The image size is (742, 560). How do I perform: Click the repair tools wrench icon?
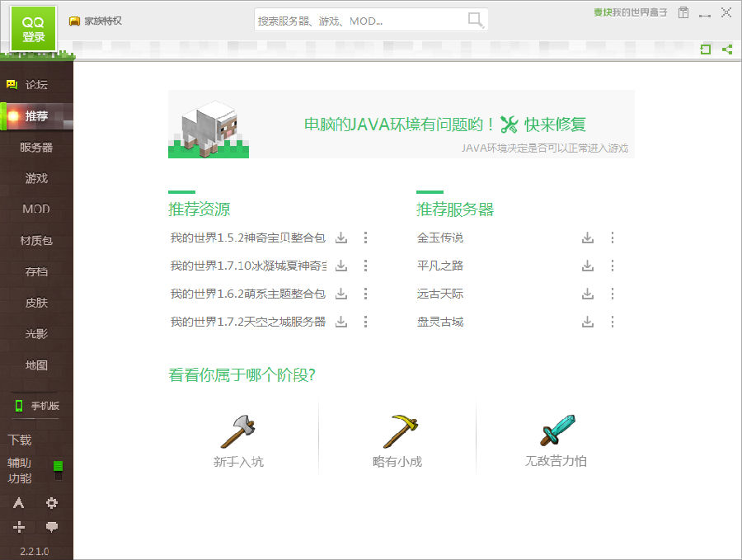[509, 125]
